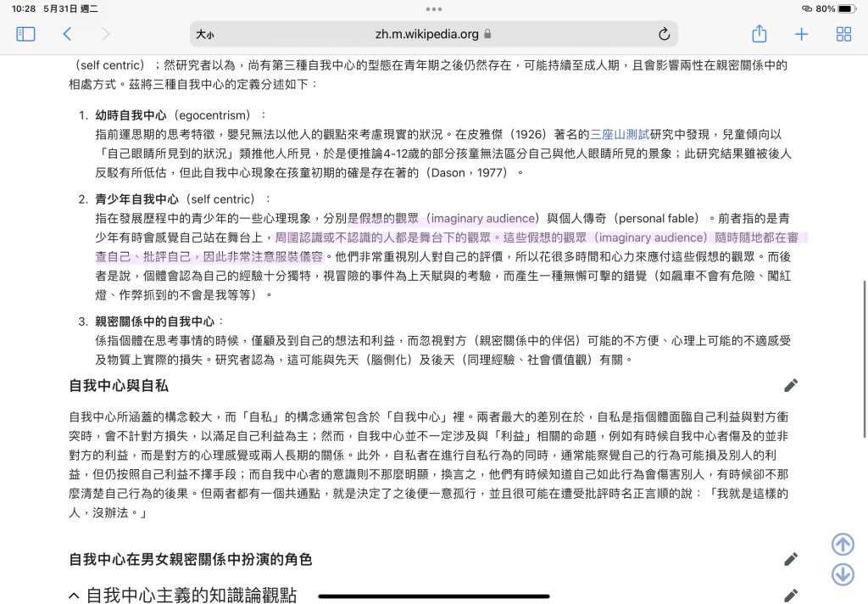
Task: Tap the three-dot multitasking menu
Action: 434,8
